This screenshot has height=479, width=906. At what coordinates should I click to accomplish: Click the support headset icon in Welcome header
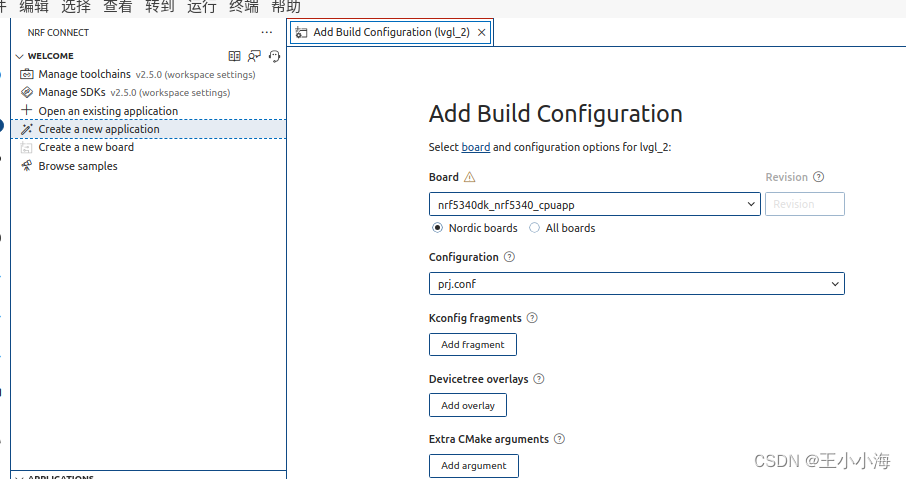tap(274, 56)
